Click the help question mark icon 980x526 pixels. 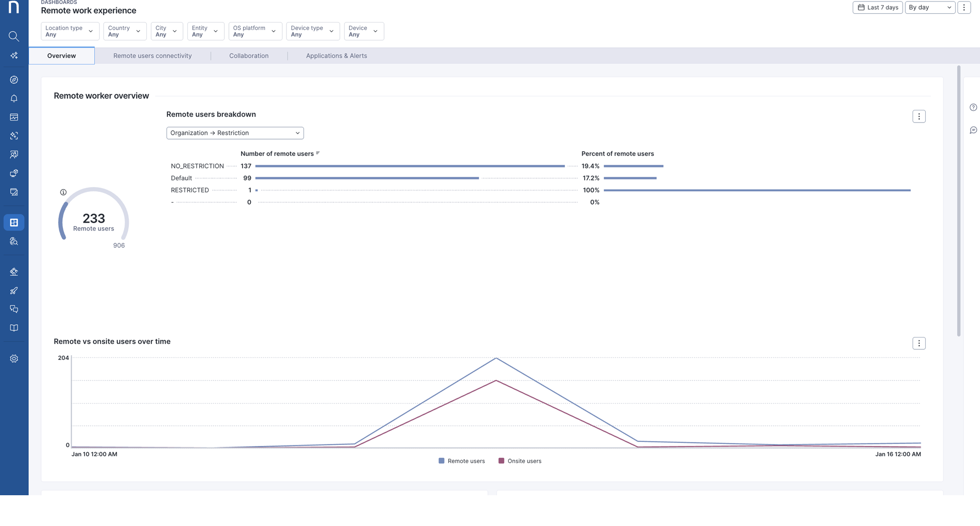tap(973, 107)
